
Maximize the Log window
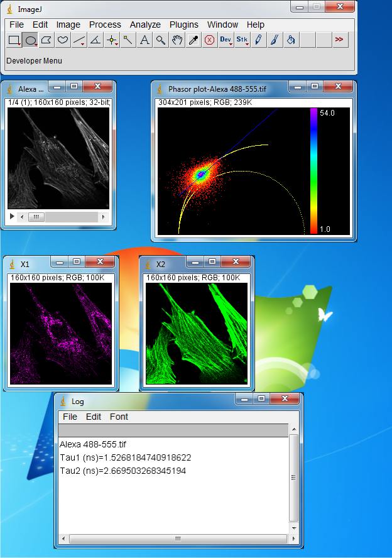click(261, 398)
